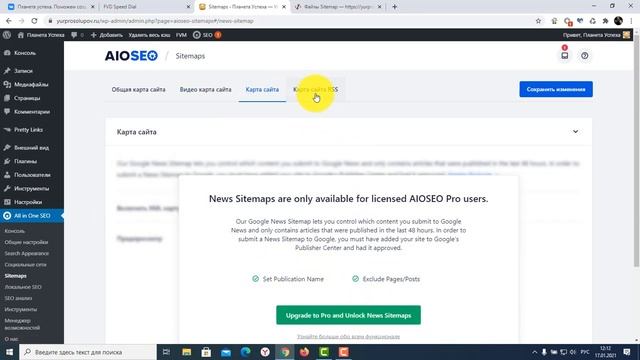Switch to Видео карта сайта tab
640x360 pixels.
click(x=205, y=89)
